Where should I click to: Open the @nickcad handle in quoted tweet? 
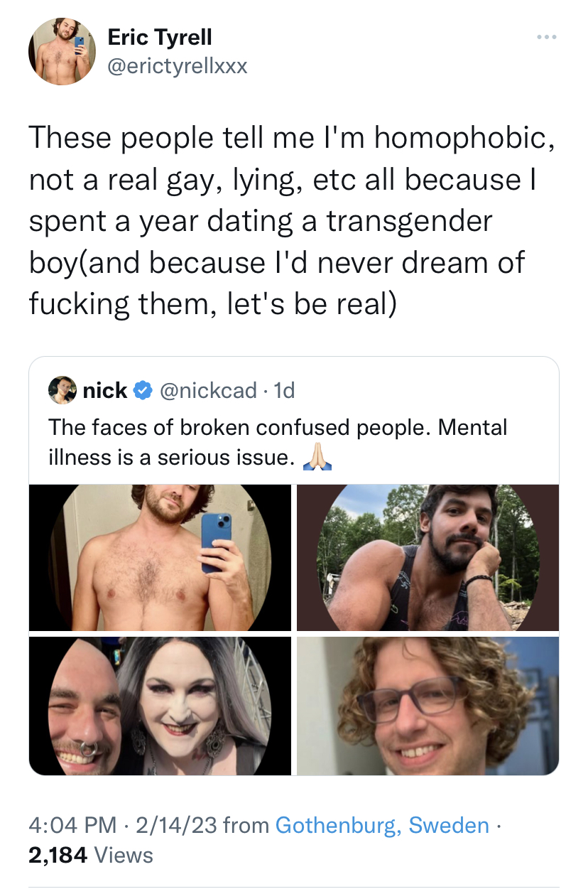click(x=209, y=390)
